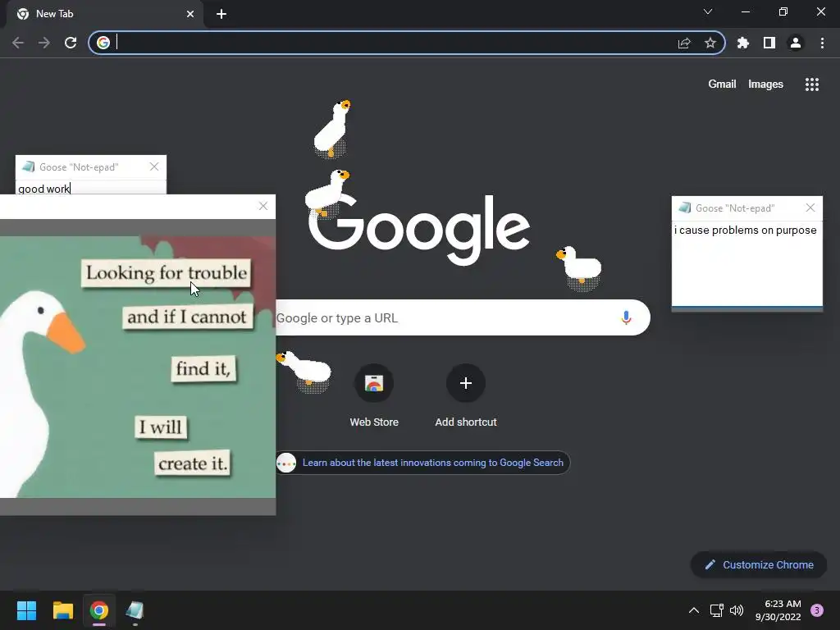Viewport: 840px width, 630px height.
Task: Open the Google apps grid
Action: click(x=812, y=84)
